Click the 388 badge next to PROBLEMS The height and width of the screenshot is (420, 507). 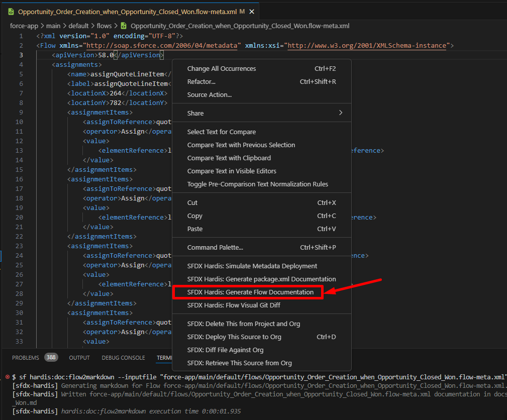click(51, 357)
